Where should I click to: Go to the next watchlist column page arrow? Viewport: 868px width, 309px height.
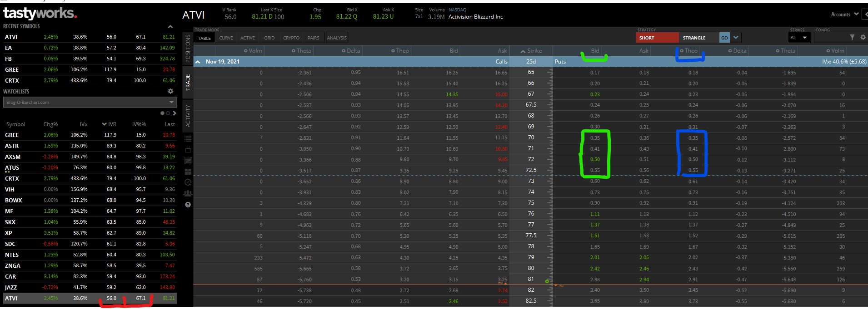[x=175, y=113]
